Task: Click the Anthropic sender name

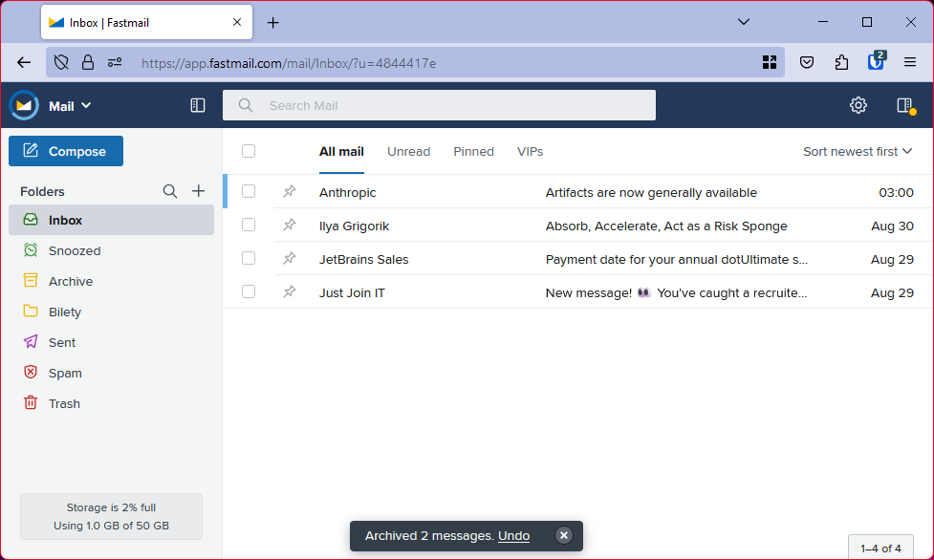Action: click(x=347, y=192)
